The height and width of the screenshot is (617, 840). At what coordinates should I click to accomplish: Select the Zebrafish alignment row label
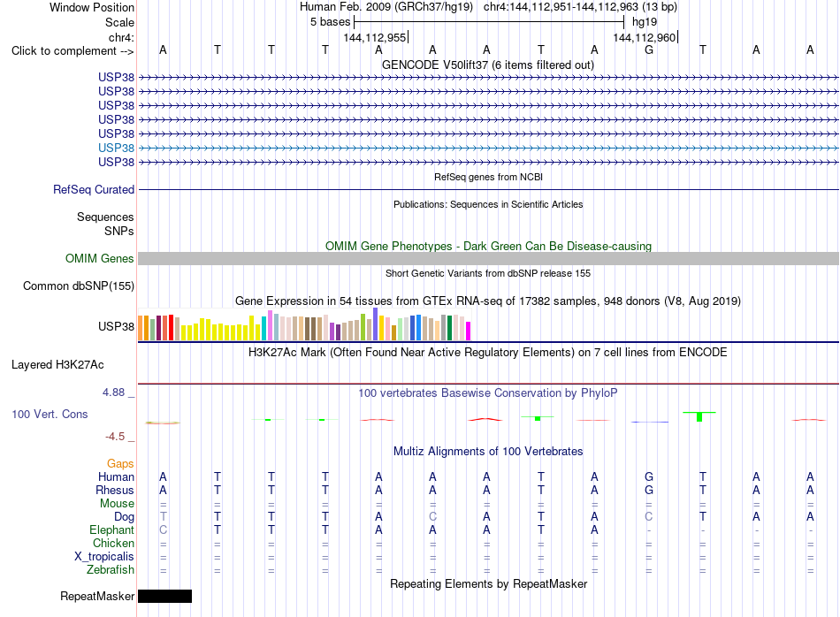111,569
